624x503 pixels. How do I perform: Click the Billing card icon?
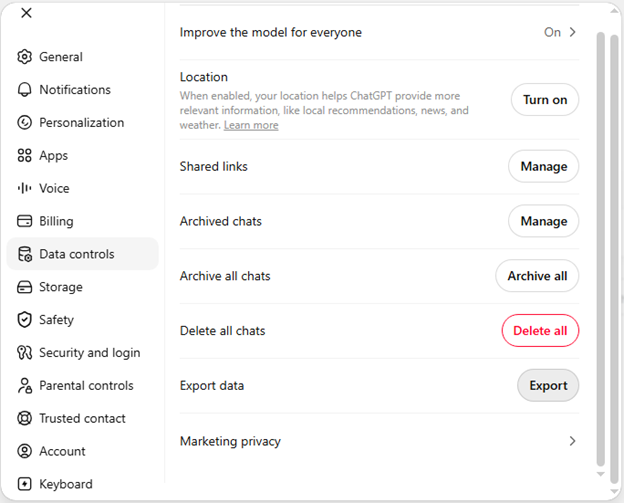coord(24,221)
